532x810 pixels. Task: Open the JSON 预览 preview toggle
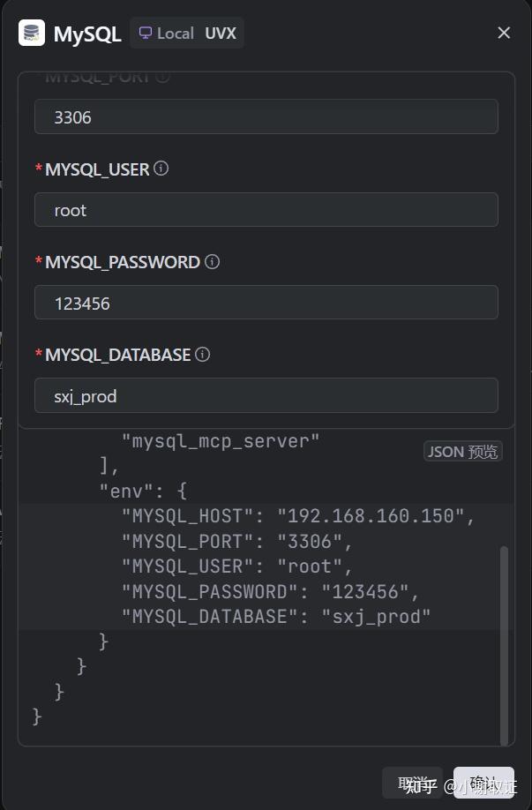click(x=462, y=451)
